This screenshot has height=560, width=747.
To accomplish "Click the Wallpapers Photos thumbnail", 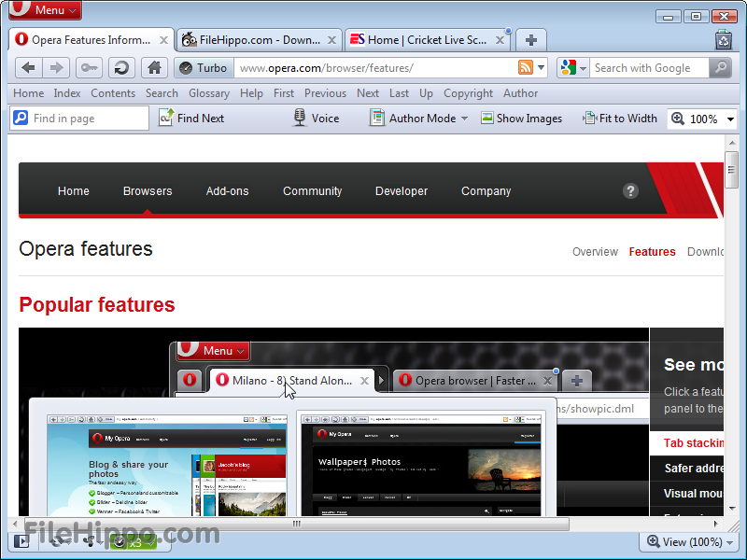I will pos(421,465).
